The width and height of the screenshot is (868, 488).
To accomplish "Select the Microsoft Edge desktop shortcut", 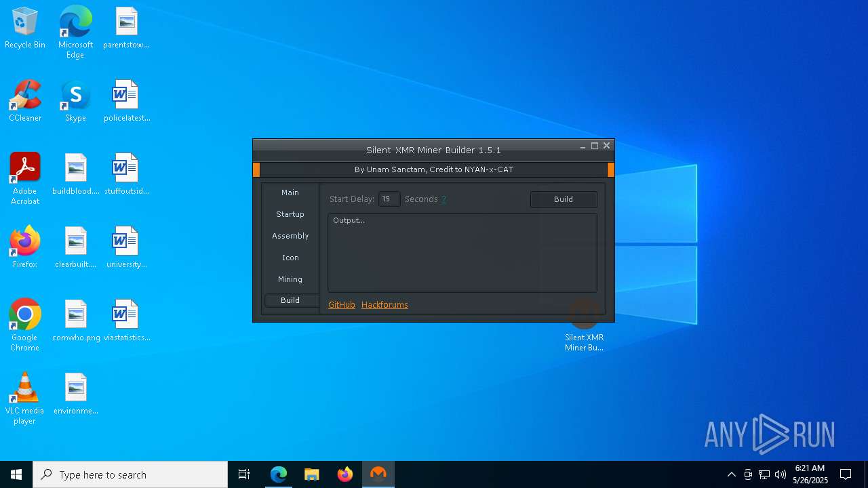I will click(75, 32).
